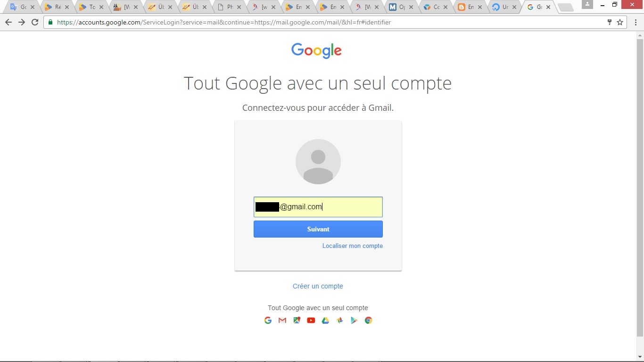Reload the page with the refresh icon

[35, 22]
